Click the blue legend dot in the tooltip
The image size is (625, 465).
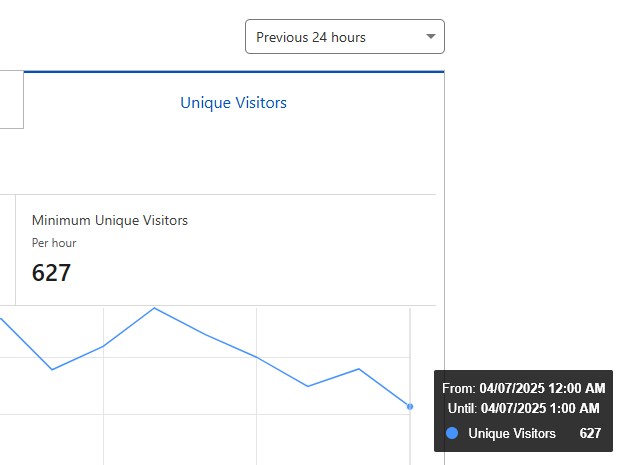[x=452, y=433]
